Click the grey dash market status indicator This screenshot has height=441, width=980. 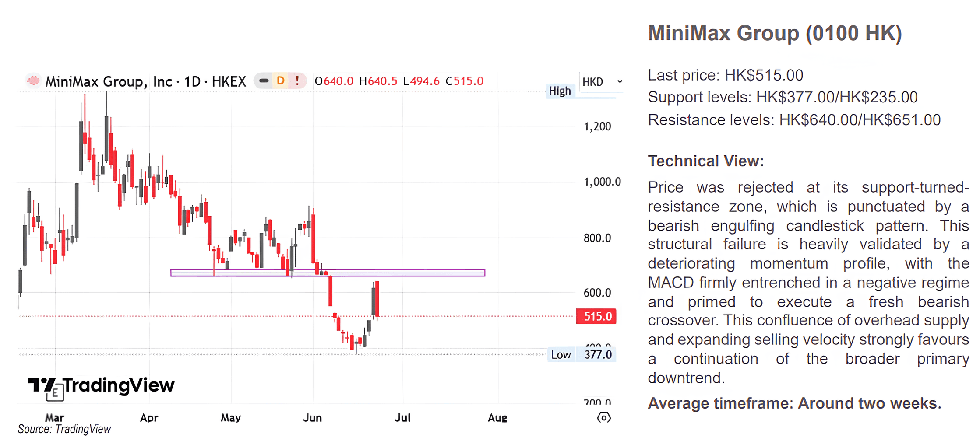pos(264,80)
